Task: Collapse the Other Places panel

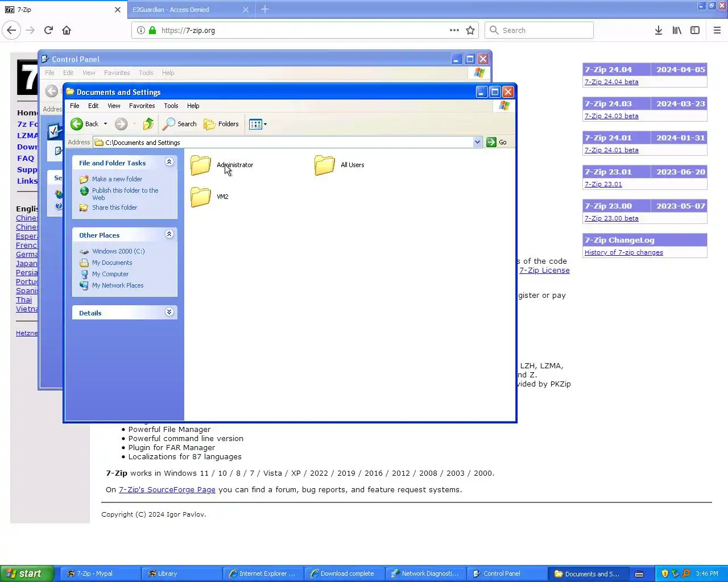Action: pyautogui.click(x=169, y=234)
